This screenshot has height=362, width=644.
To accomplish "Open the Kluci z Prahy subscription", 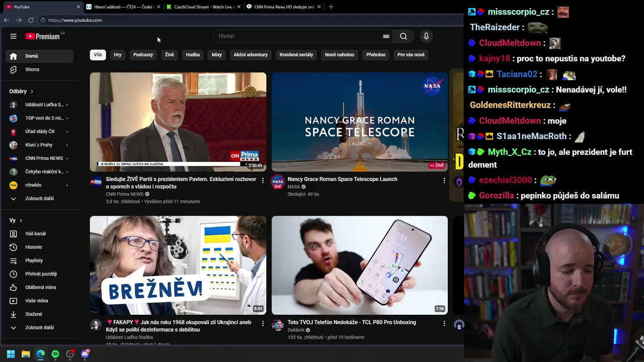I will pos(40,145).
